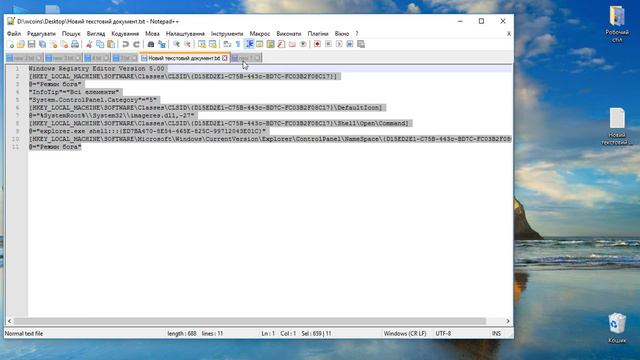Click 'UTF-8' encoding in status bar
640x360 pixels.
pos(443,333)
